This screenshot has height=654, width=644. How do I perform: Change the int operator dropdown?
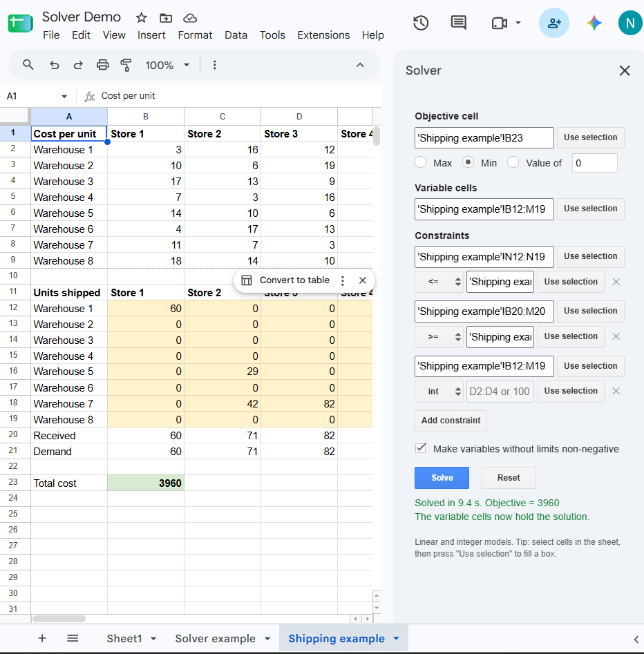point(439,392)
